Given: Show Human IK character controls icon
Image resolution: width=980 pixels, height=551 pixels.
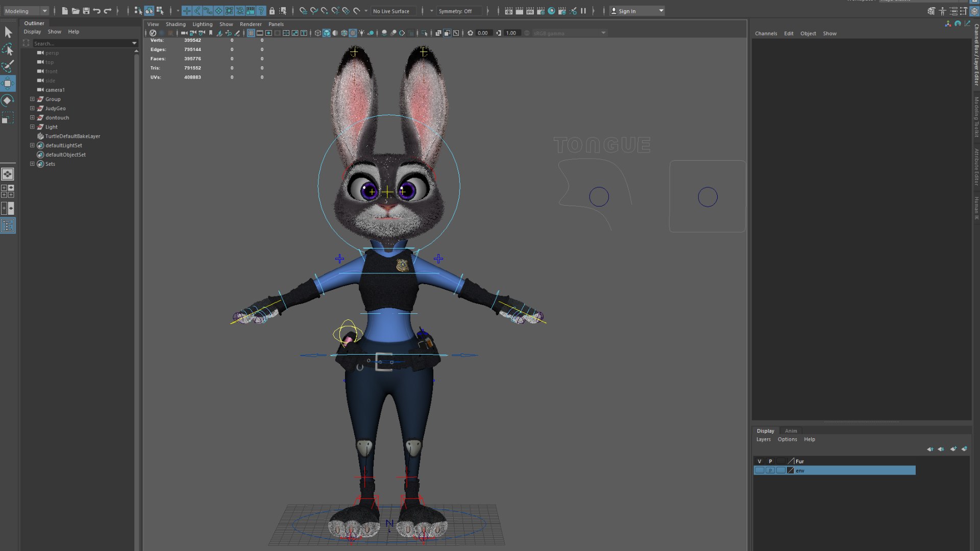Looking at the screenshot, I should tap(943, 11).
